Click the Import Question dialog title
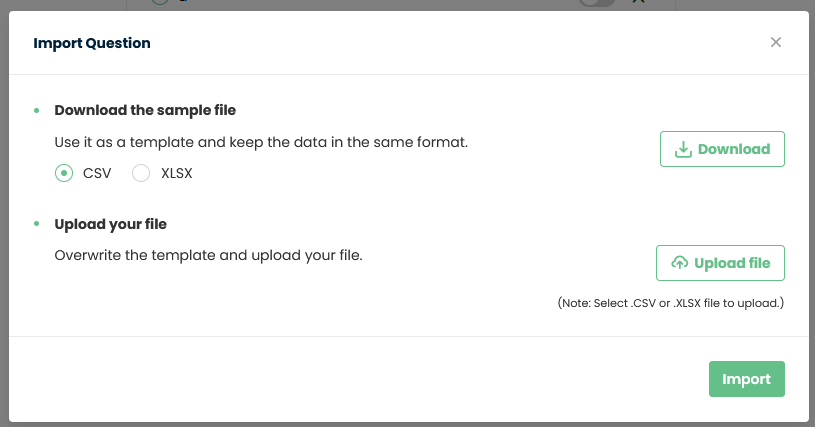This screenshot has height=427, width=815. coord(92,43)
